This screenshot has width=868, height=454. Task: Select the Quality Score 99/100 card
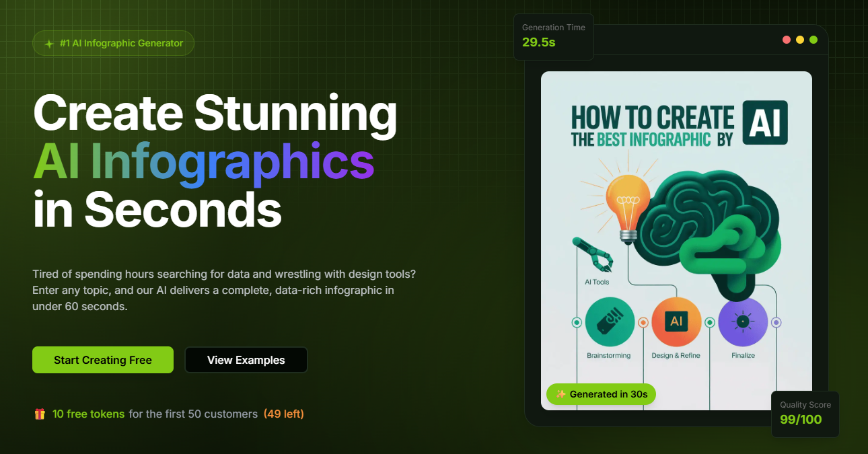pos(805,414)
